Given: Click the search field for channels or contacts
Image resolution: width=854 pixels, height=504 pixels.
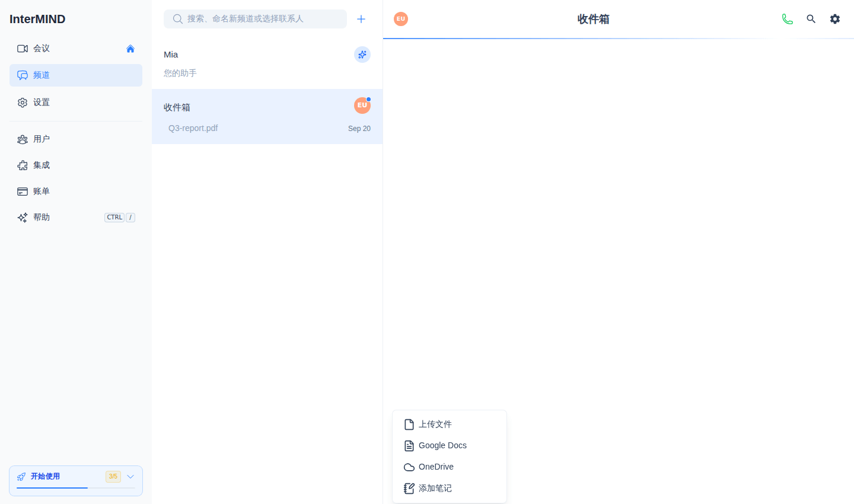Looking at the screenshot, I should pos(255,19).
